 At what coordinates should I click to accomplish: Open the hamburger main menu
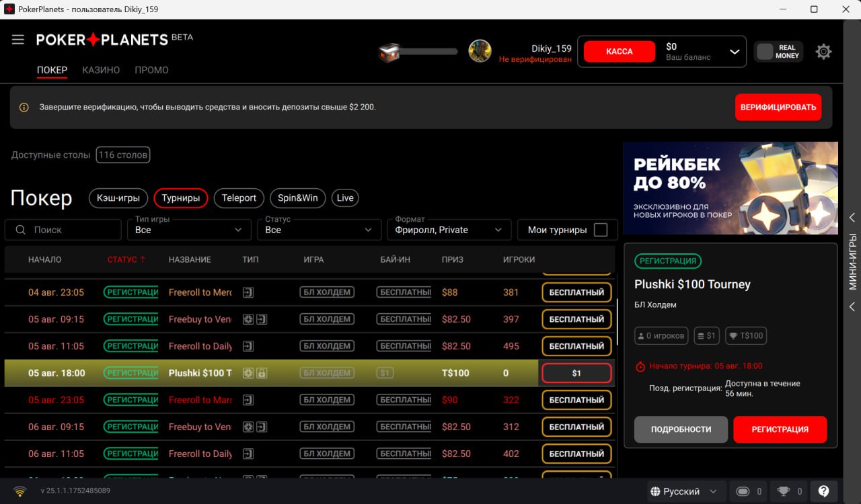coord(18,40)
